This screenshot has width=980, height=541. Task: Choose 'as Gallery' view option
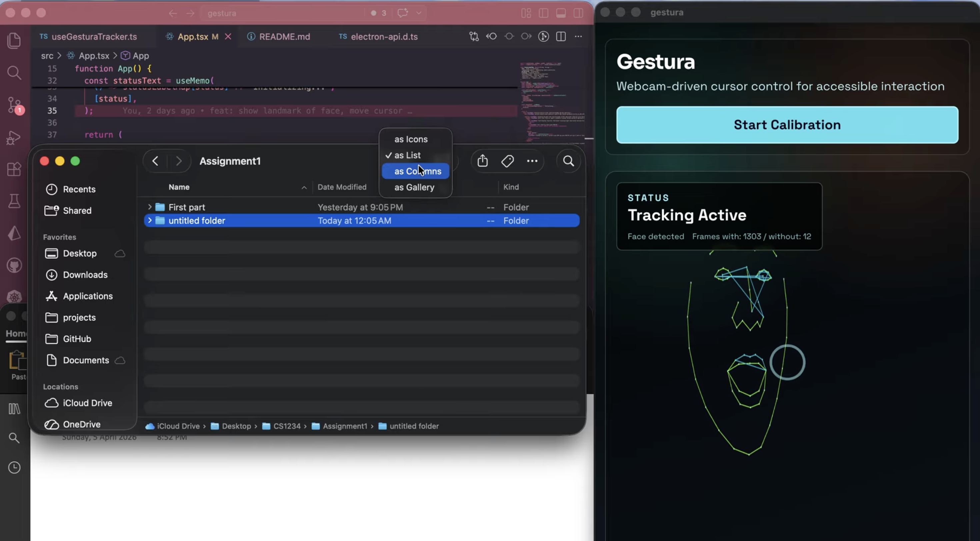[415, 187]
